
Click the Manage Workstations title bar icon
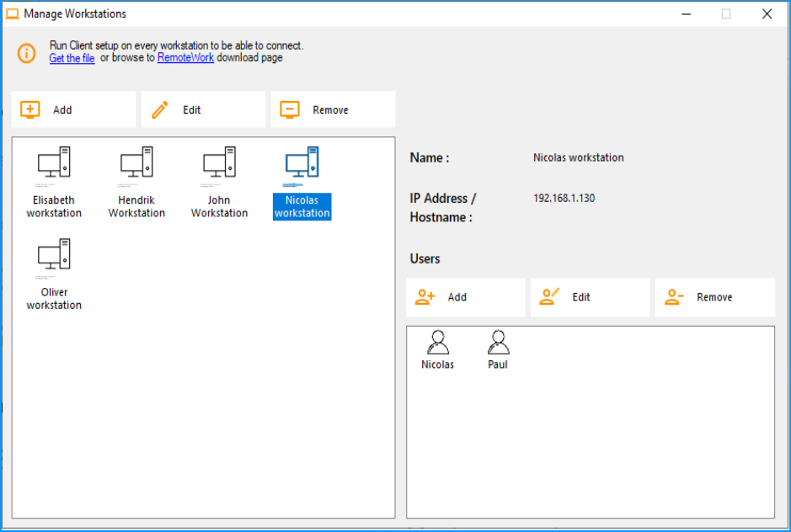pyautogui.click(x=12, y=13)
